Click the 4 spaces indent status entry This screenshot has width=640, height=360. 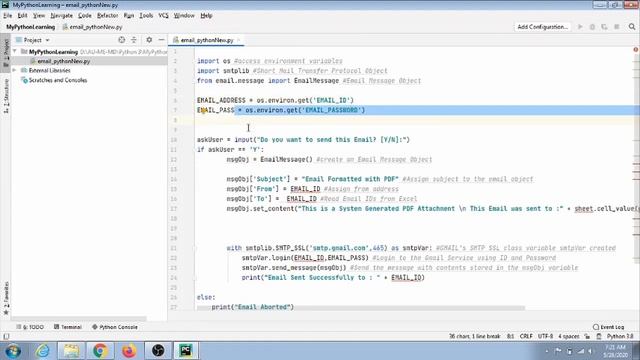(569, 337)
